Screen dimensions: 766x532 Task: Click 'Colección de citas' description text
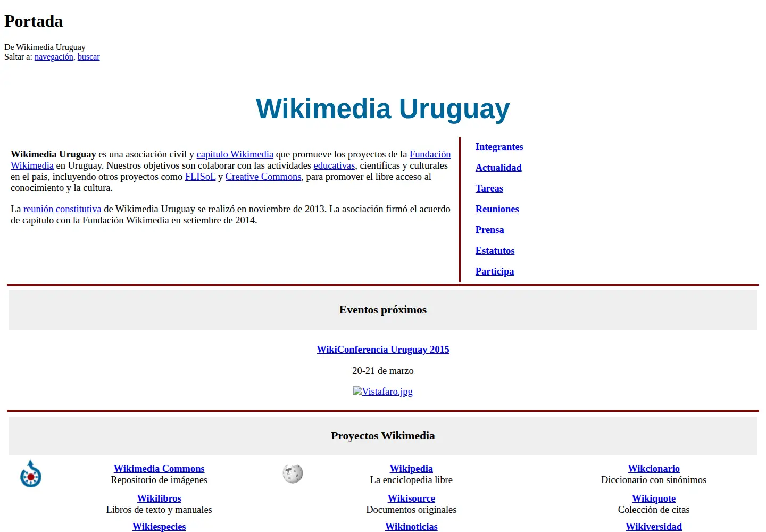tap(654, 510)
